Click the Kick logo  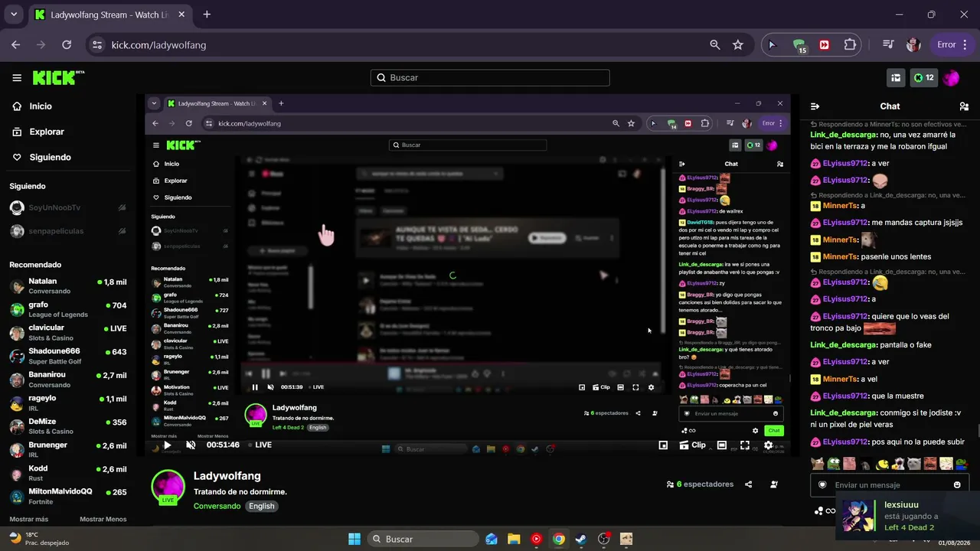pyautogui.click(x=58, y=77)
